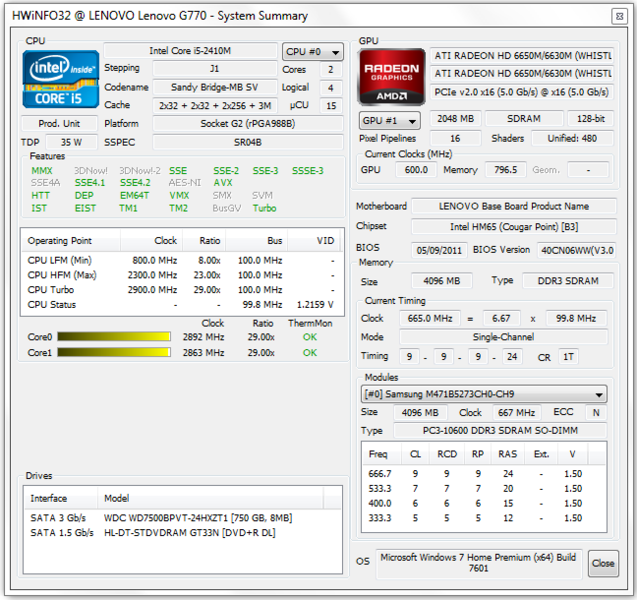Open the GPU #1 selector dropdown

coord(389,121)
